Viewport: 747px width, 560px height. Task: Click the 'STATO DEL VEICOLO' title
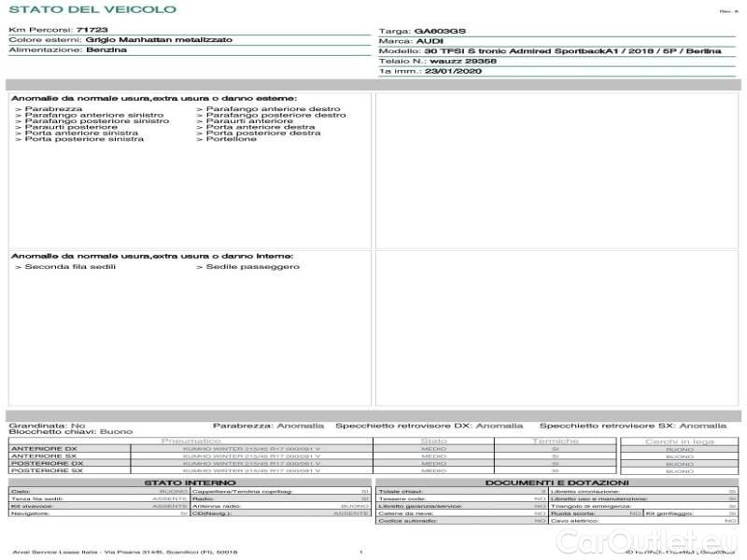(x=92, y=9)
